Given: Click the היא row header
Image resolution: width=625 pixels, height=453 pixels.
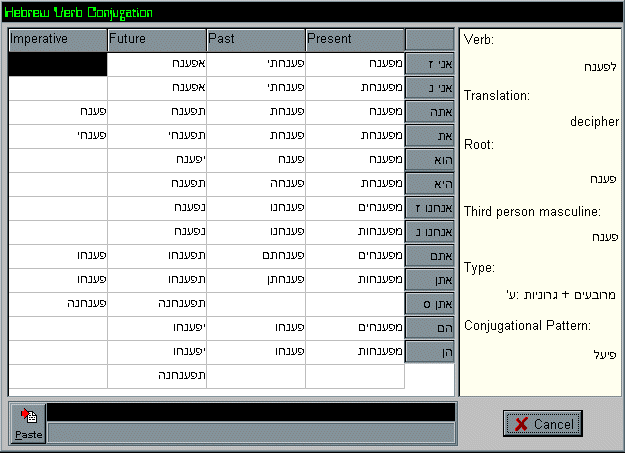Looking at the screenshot, I should 430,184.
